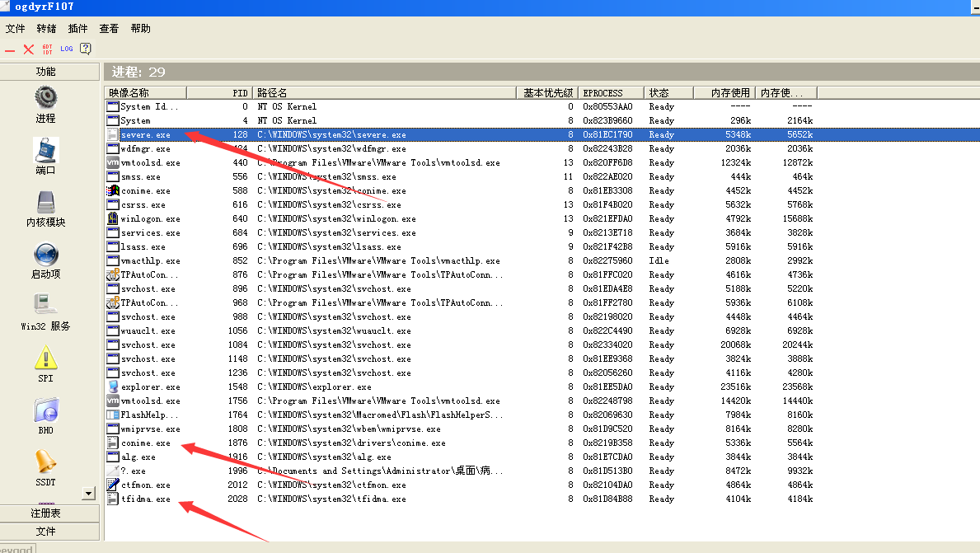Click the GDT/IDT toolbar icon
Viewport: 980px width, 553px height.
point(48,49)
